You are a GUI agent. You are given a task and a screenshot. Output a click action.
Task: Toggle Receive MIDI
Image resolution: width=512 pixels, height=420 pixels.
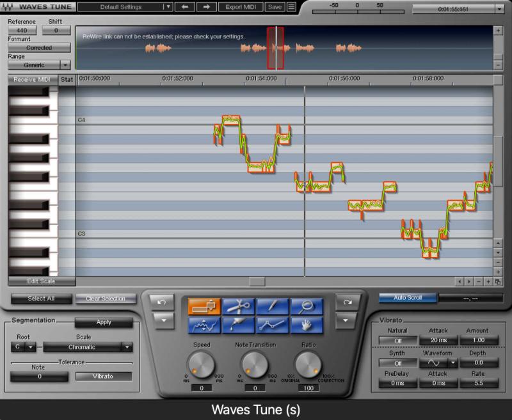tap(32, 79)
